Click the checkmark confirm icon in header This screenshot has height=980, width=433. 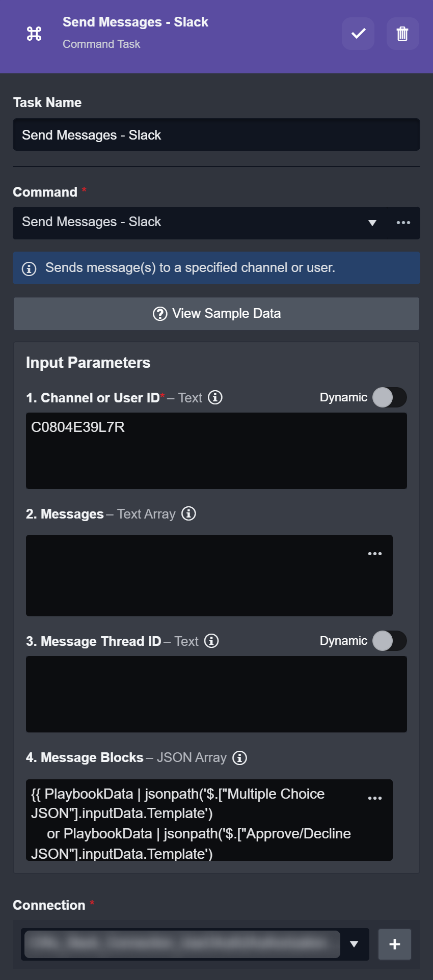(x=358, y=34)
